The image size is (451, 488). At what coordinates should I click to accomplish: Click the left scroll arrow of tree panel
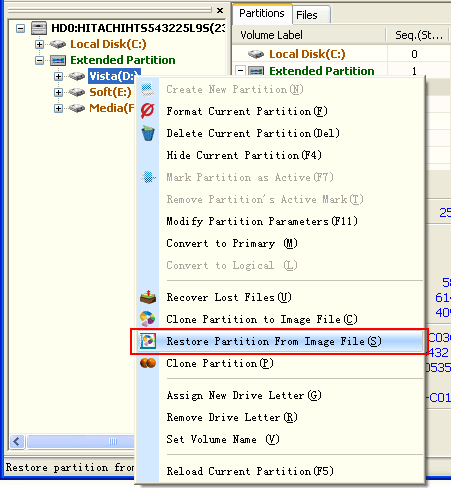(17, 442)
